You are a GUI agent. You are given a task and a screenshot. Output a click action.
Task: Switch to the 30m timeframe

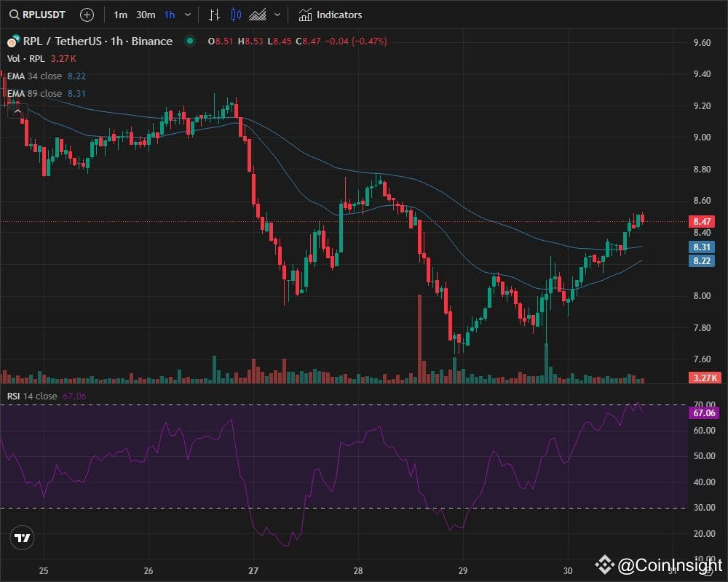[145, 15]
